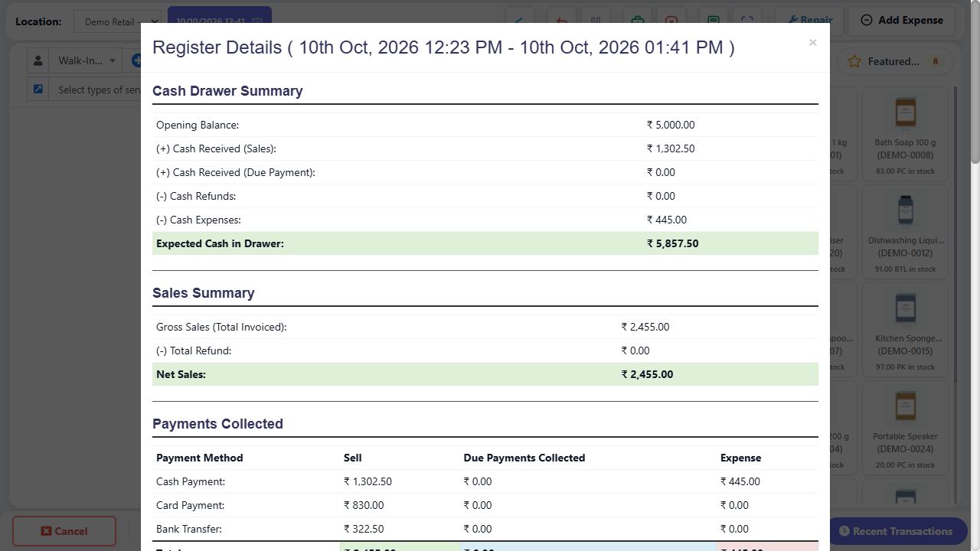The width and height of the screenshot is (980, 551).
Task: Click the Cash Drawer Summary heading
Action: (x=227, y=90)
